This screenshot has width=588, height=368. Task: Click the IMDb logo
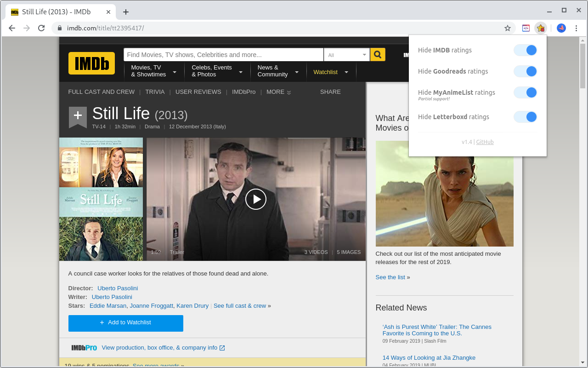[91, 63]
